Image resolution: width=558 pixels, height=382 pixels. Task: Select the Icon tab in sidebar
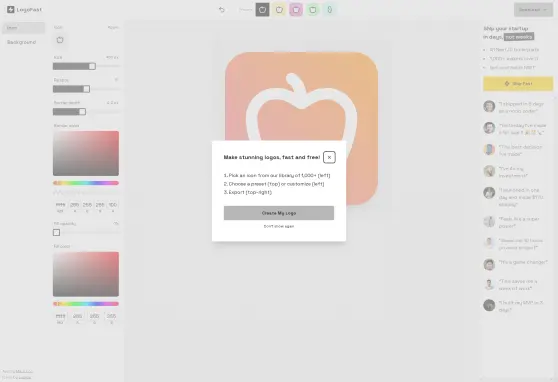[23, 28]
